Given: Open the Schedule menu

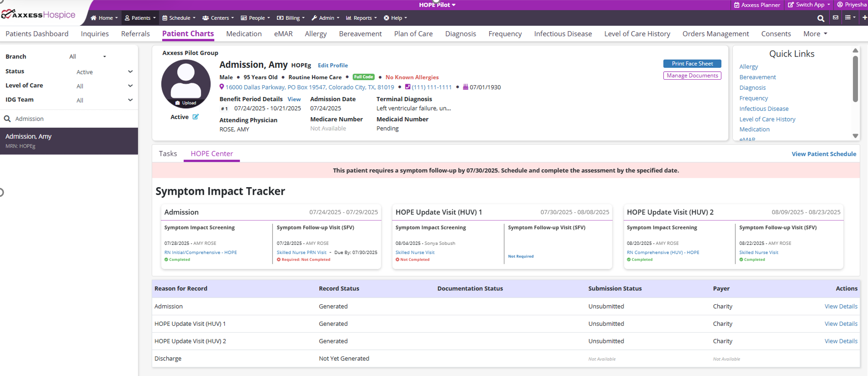Looking at the screenshot, I should 179,18.
